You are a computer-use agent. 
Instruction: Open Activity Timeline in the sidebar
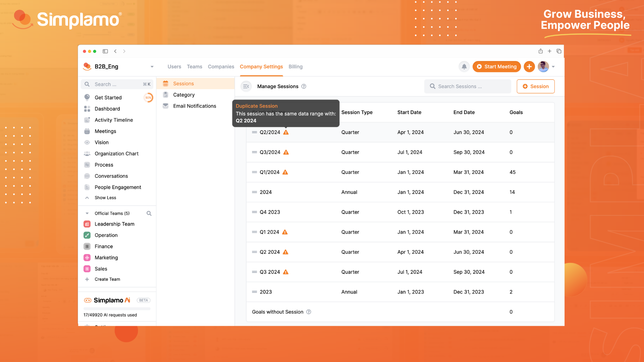[114, 120]
